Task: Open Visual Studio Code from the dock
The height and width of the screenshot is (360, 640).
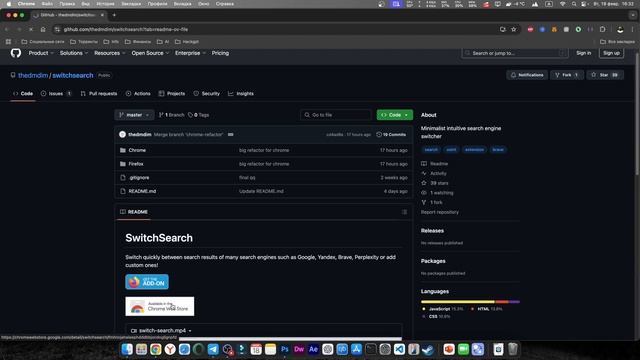Action: click(399, 349)
